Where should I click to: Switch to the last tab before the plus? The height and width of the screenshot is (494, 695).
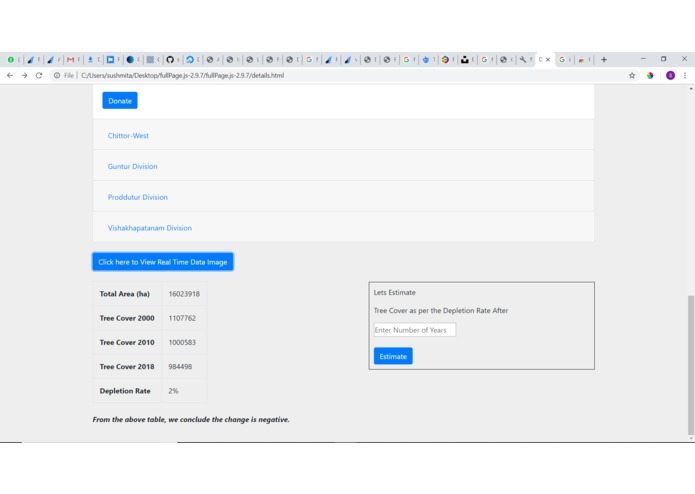tap(582, 59)
